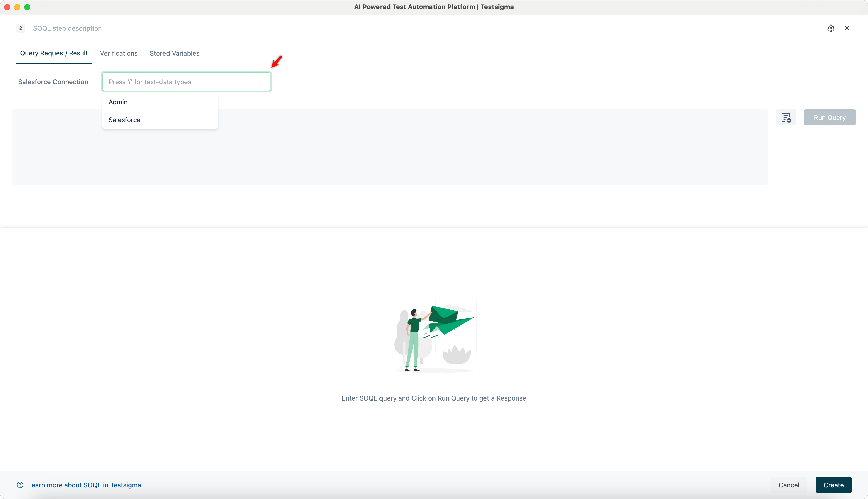
Task: Open the Salesforce Connection selection field
Action: pyautogui.click(x=186, y=82)
